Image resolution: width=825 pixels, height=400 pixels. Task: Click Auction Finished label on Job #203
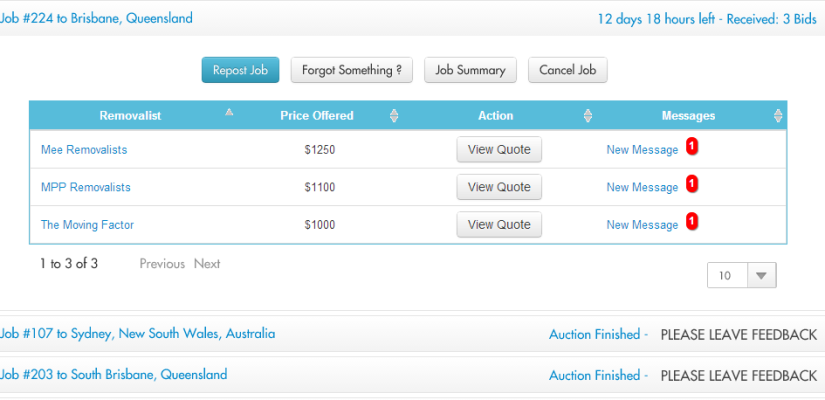[595, 375]
